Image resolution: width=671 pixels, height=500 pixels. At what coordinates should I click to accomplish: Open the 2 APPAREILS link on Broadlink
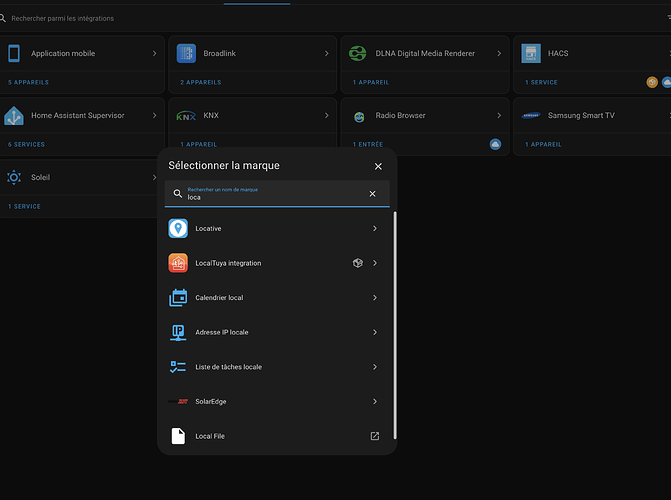pyautogui.click(x=201, y=82)
